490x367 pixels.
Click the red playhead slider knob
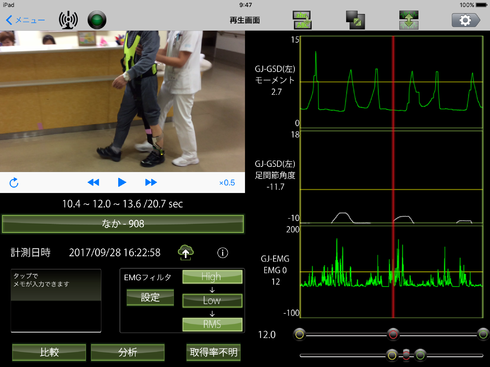click(393, 334)
